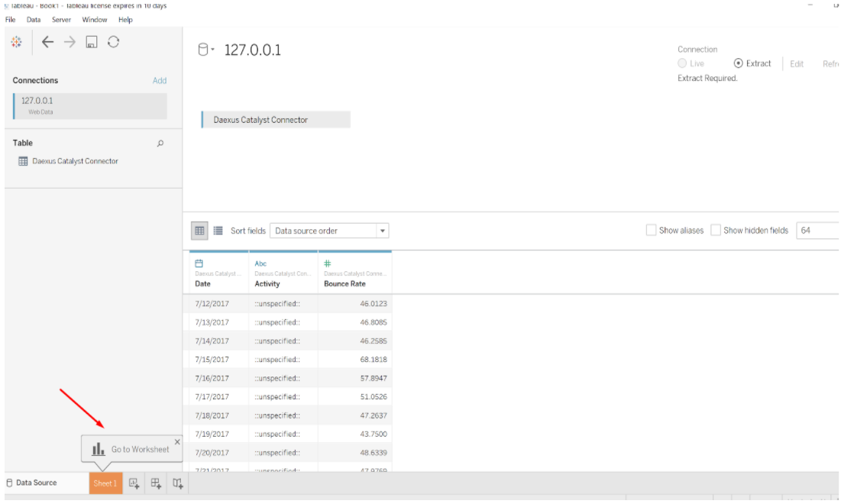Click the 68.1818 bounce rate value

[373, 360]
